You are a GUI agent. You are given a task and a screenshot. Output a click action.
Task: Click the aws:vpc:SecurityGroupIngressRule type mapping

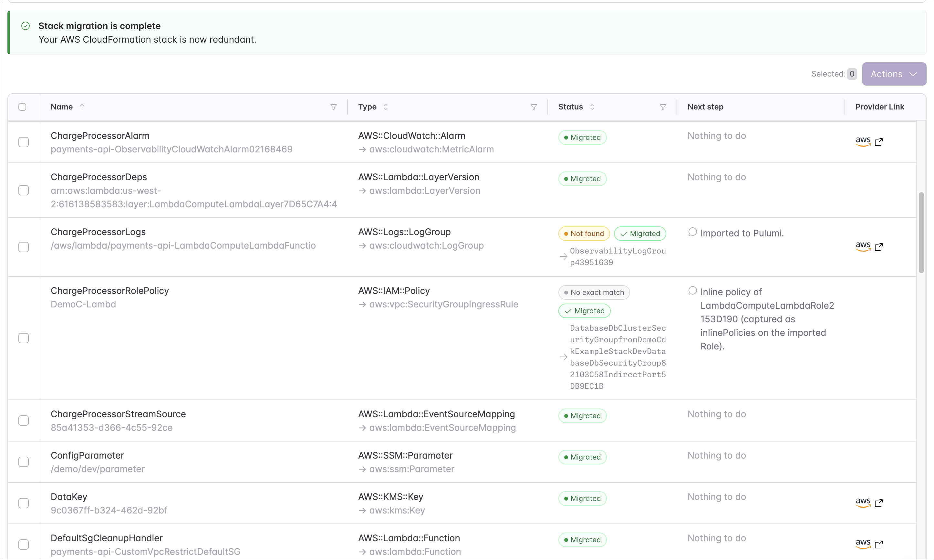pyautogui.click(x=443, y=304)
